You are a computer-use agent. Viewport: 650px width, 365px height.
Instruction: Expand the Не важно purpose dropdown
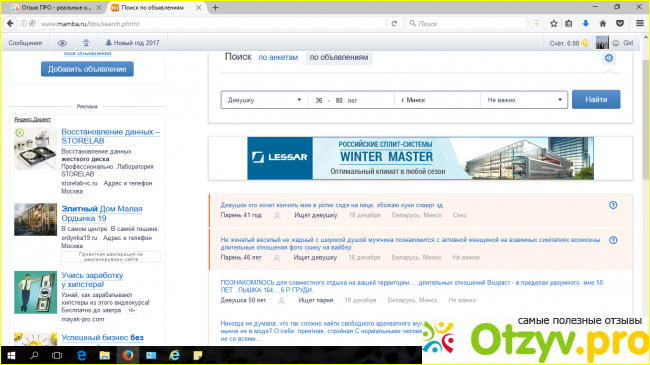[524, 100]
